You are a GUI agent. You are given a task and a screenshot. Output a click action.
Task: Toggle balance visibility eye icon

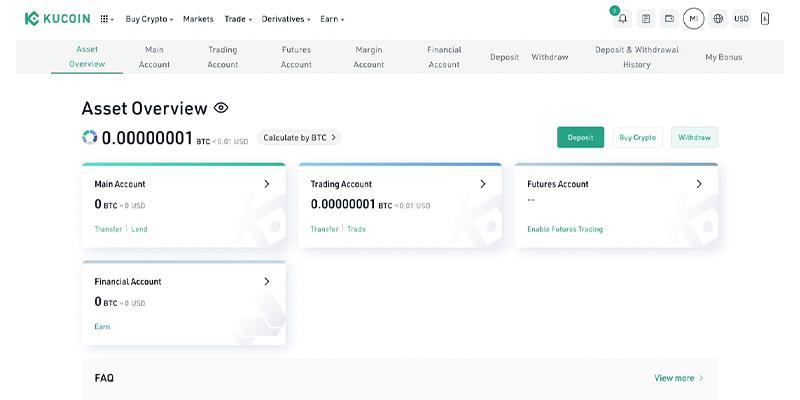coord(221,108)
